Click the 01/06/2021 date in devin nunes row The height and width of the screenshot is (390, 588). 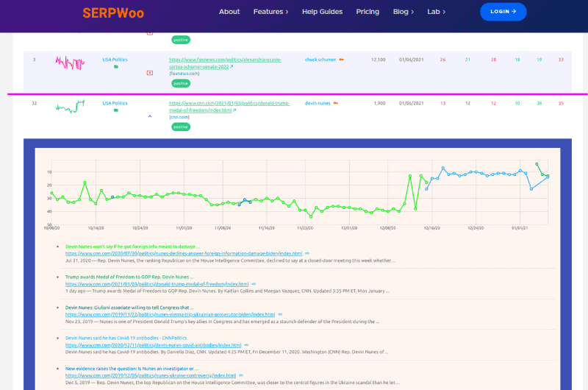coord(412,103)
